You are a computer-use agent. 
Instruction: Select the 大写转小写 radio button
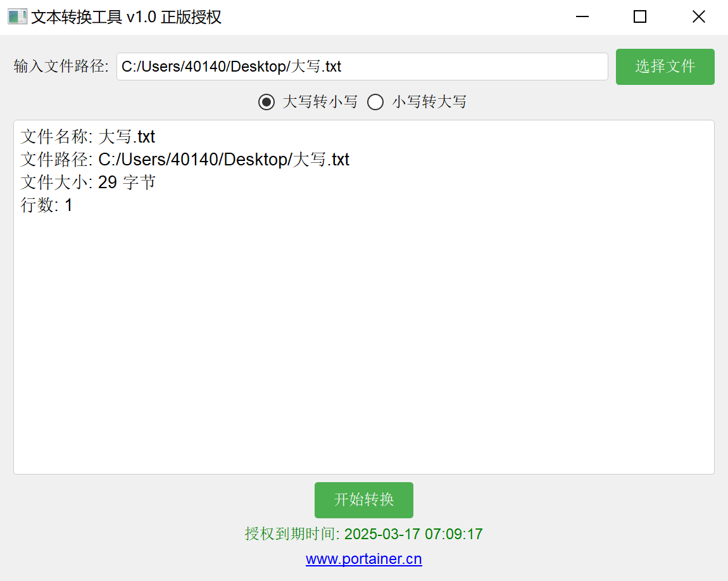[x=267, y=102]
